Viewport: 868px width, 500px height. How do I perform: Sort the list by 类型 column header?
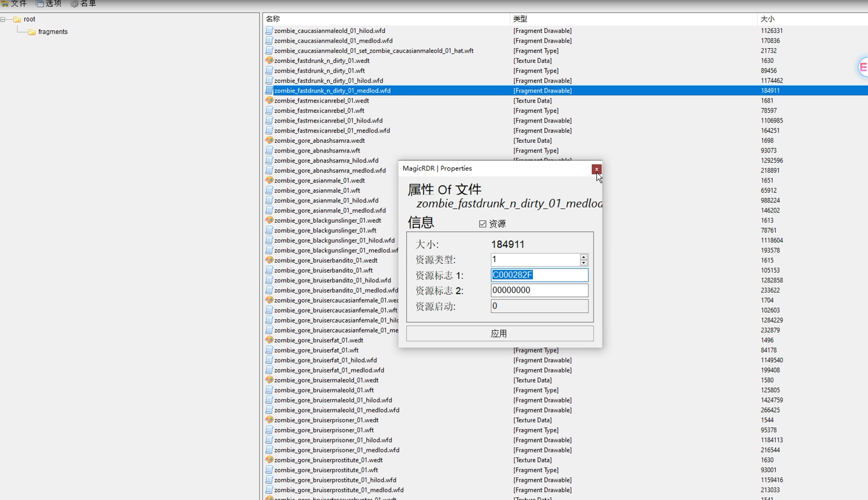[520, 19]
